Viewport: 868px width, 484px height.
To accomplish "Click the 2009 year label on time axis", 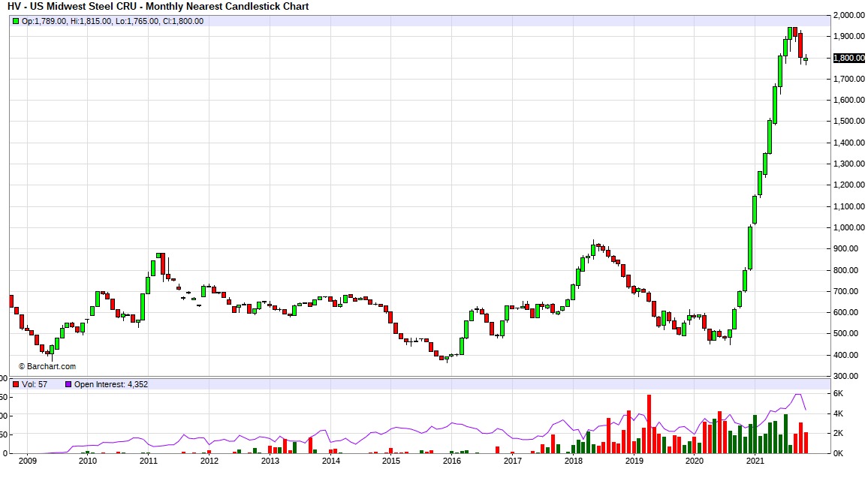I will click(27, 461).
